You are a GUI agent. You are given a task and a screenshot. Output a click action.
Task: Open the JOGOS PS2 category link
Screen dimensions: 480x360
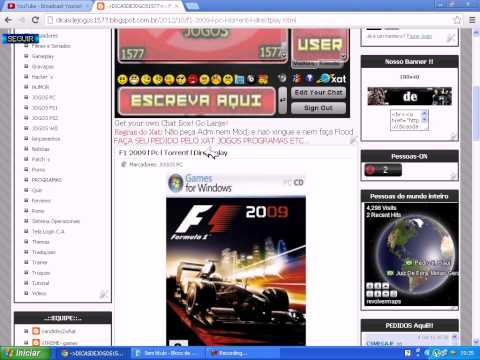(x=45, y=118)
